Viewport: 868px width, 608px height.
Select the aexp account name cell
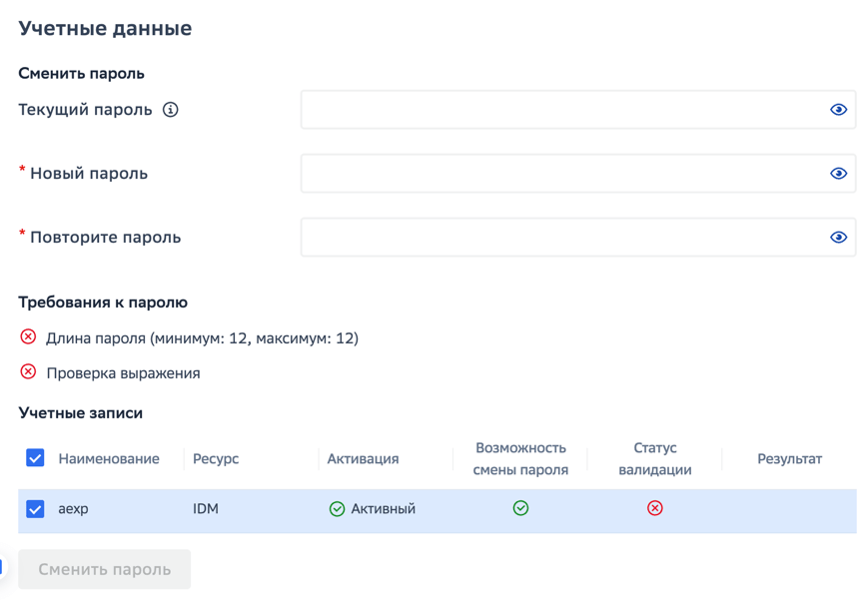(73, 508)
